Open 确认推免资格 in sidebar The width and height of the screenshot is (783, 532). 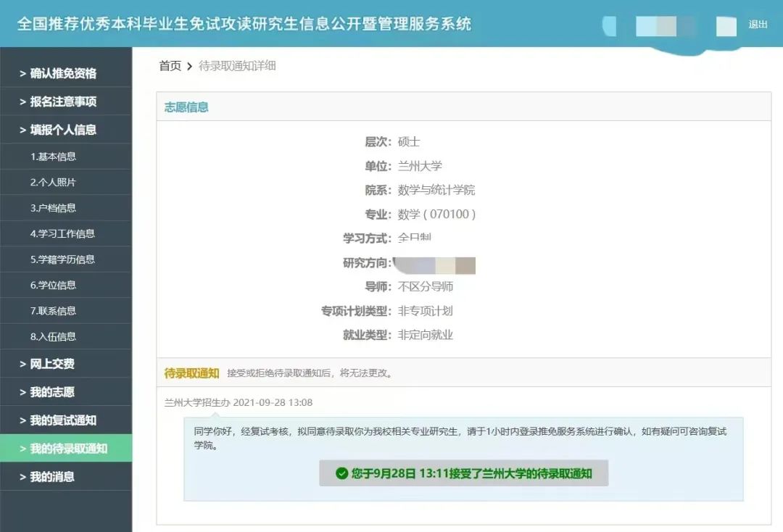pyautogui.click(x=66, y=73)
